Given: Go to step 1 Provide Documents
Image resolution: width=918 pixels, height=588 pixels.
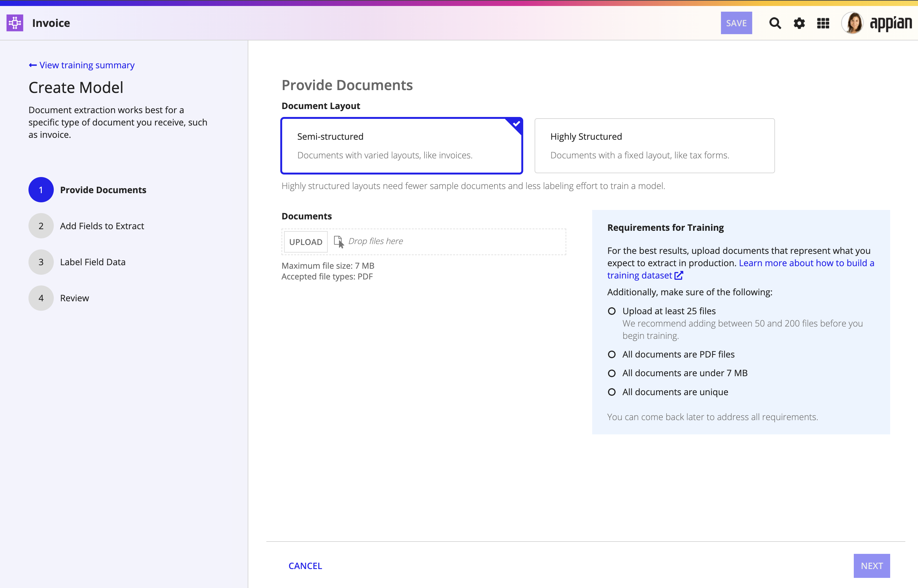Looking at the screenshot, I should (x=88, y=190).
